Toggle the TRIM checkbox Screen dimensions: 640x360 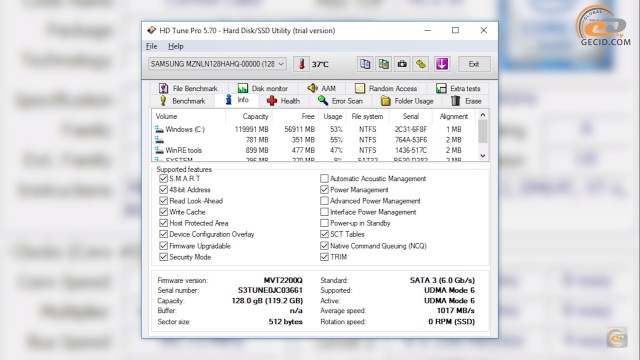324,257
